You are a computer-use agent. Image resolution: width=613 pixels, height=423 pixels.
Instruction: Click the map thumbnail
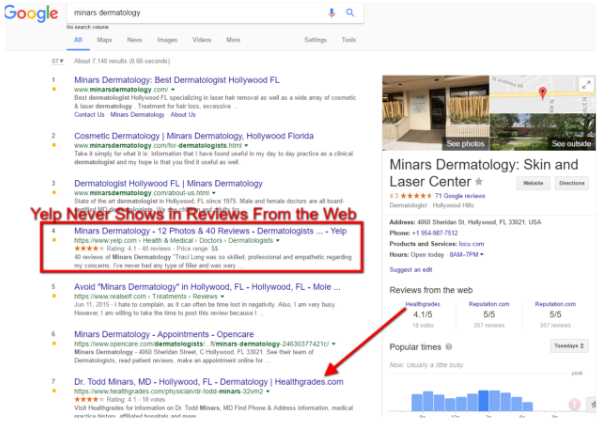[x=543, y=94]
